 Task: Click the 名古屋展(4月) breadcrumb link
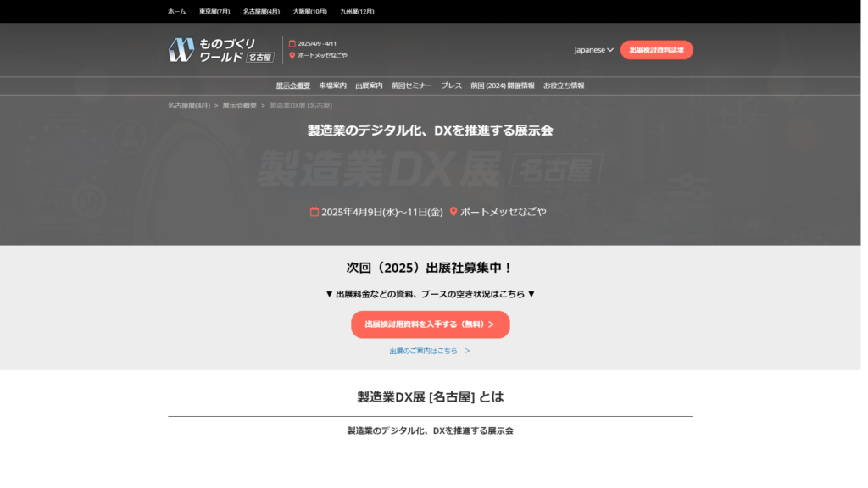[189, 106]
